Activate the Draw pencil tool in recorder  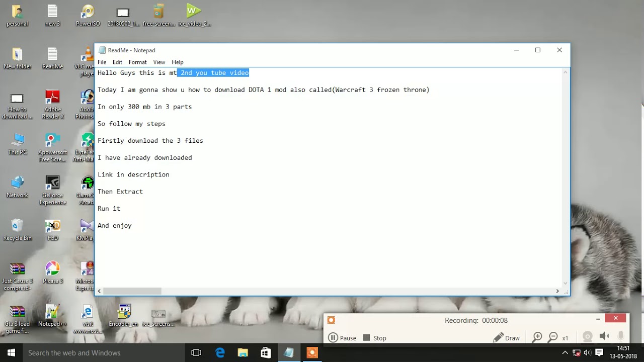pos(506,338)
